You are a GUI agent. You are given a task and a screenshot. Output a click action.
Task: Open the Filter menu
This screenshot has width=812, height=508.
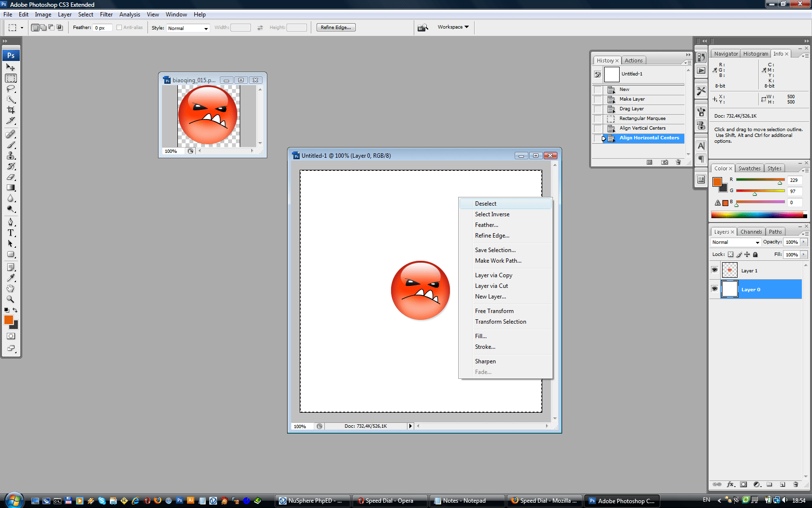point(106,14)
